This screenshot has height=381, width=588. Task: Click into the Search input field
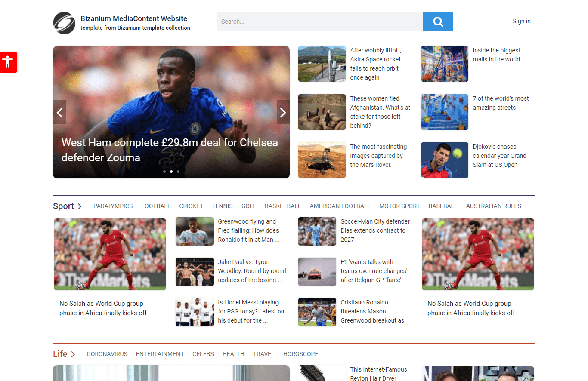[x=320, y=22]
